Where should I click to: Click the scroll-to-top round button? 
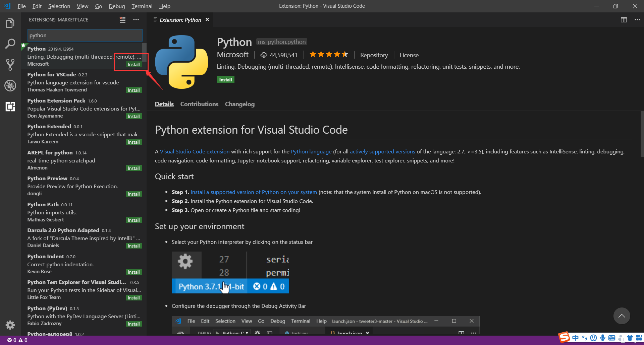[x=622, y=316]
